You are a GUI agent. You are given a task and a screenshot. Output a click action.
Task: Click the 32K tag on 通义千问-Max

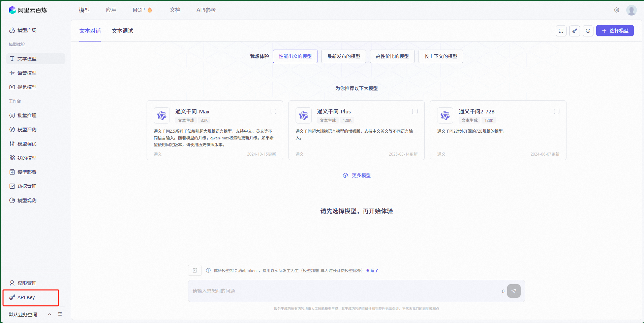(204, 120)
